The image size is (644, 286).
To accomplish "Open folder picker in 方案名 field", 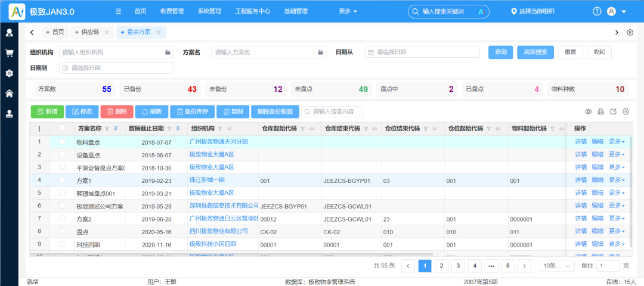I will 320,52.
